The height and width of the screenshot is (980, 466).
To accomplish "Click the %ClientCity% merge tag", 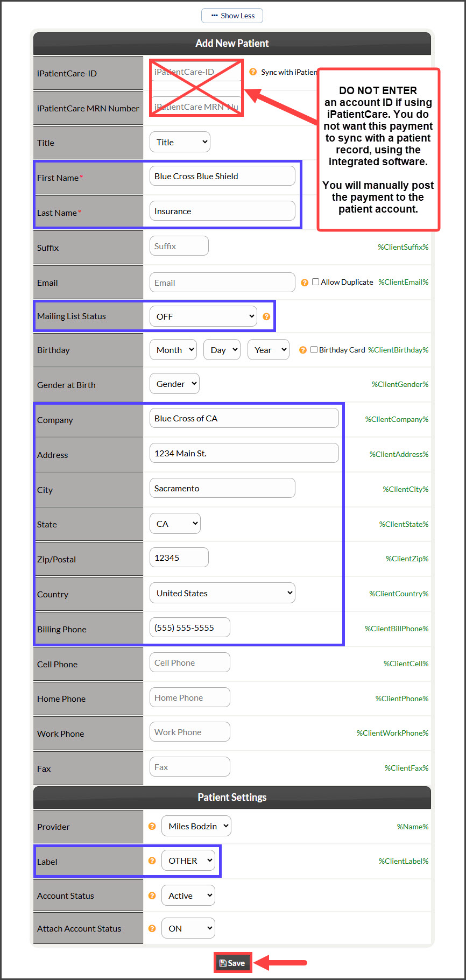I will tap(406, 489).
